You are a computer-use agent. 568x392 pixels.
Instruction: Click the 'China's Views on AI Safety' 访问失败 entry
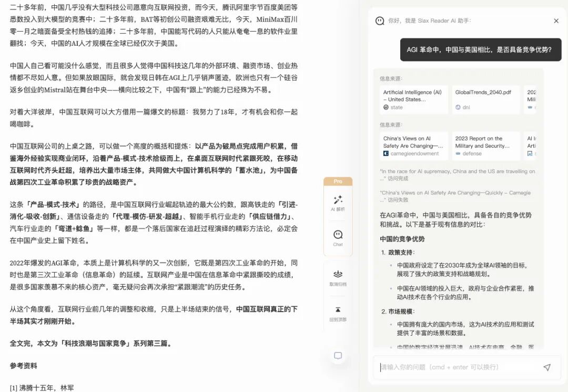455,196
